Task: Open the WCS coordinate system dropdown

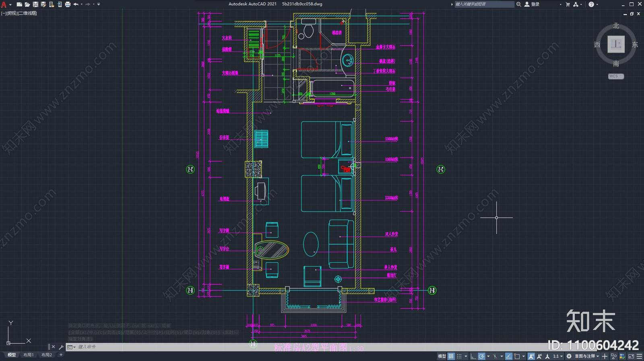Action: (x=616, y=76)
